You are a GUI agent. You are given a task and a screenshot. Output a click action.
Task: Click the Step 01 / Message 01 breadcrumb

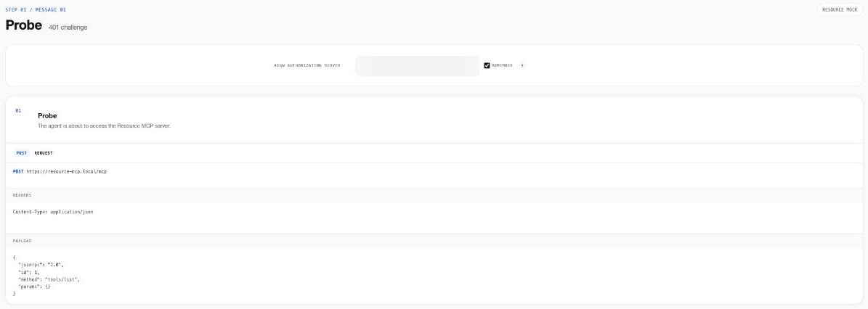[36, 9]
